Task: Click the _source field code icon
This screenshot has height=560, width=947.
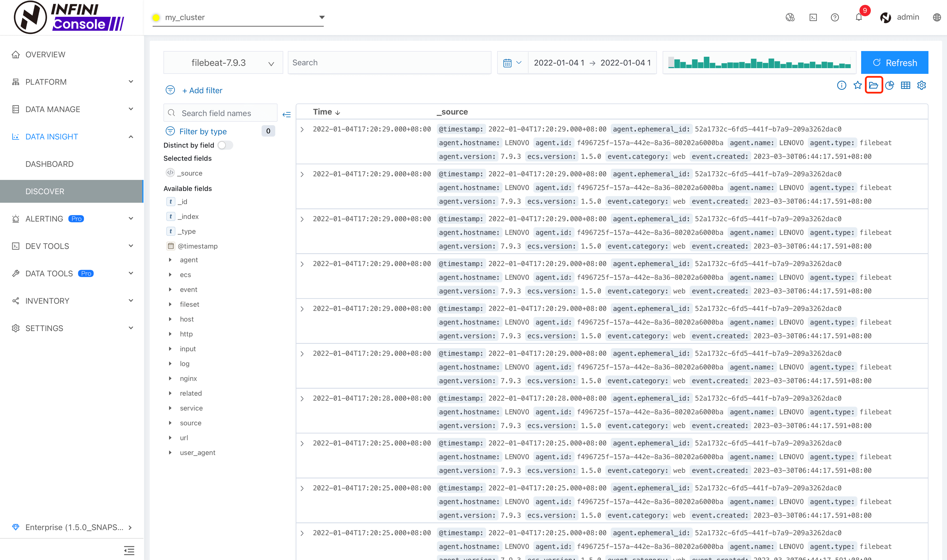Action: 170,173
